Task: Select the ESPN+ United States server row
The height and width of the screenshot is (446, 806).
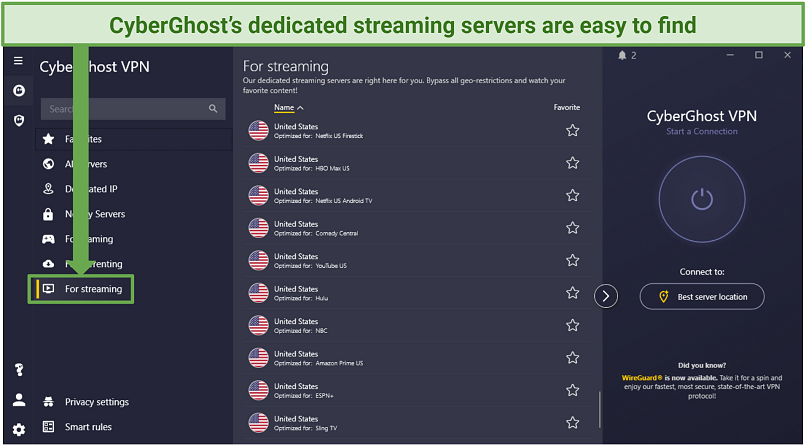Action: point(417,391)
